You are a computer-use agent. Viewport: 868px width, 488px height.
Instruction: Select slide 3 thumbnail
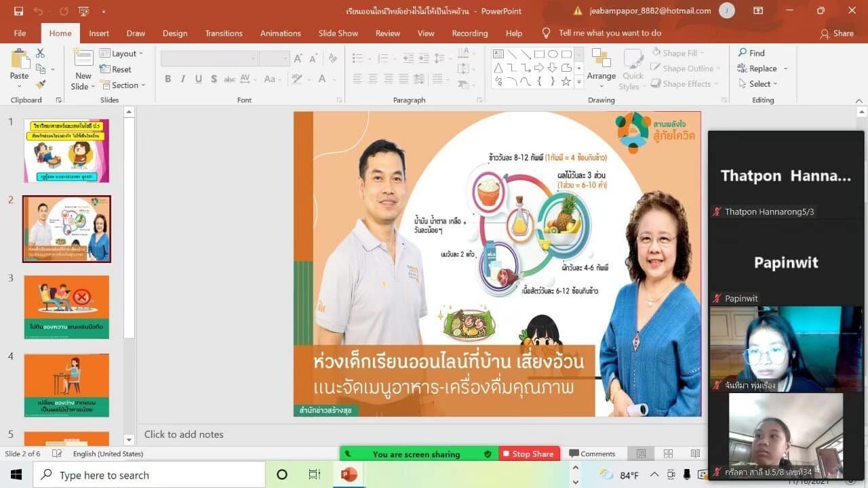pyautogui.click(x=66, y=307)
